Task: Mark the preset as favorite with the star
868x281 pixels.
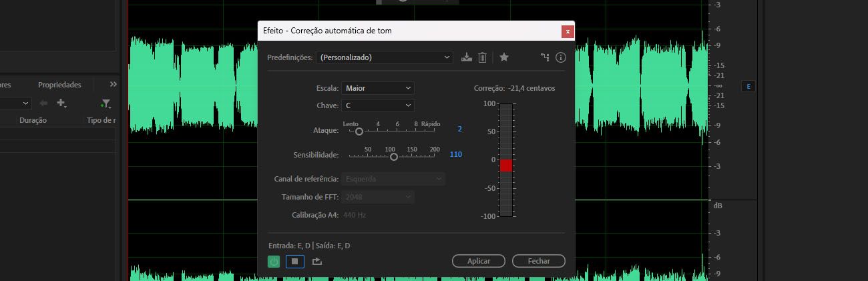Action: point(504,57)
